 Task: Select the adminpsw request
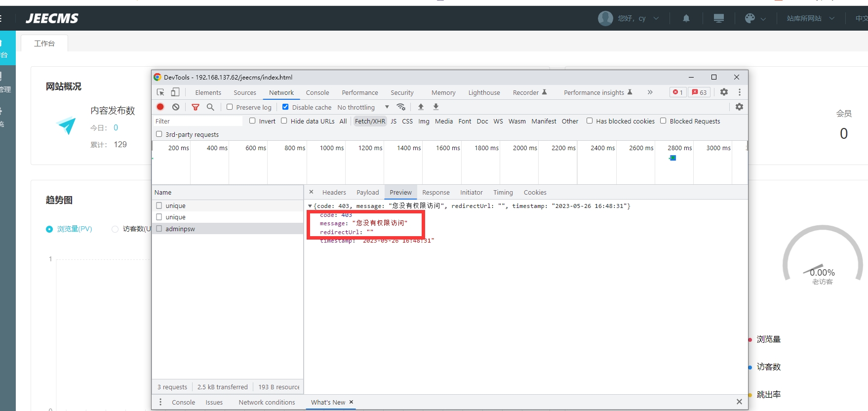(180, 229)
